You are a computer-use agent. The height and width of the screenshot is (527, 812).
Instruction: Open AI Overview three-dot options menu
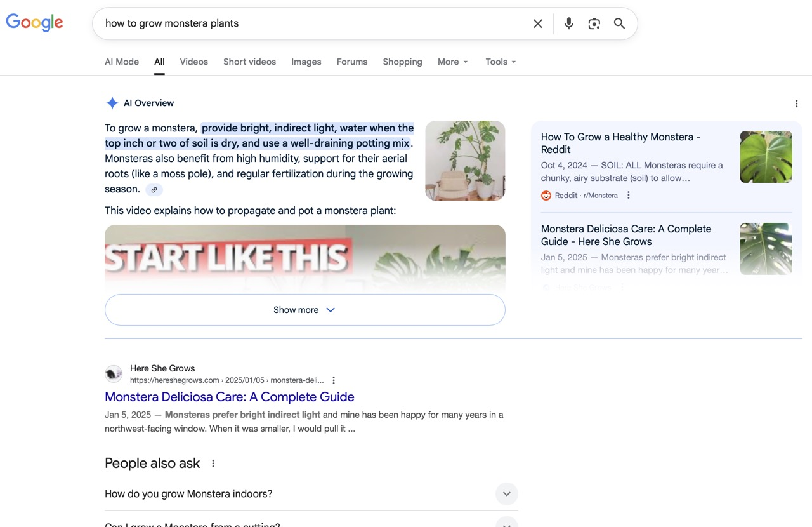796,103
